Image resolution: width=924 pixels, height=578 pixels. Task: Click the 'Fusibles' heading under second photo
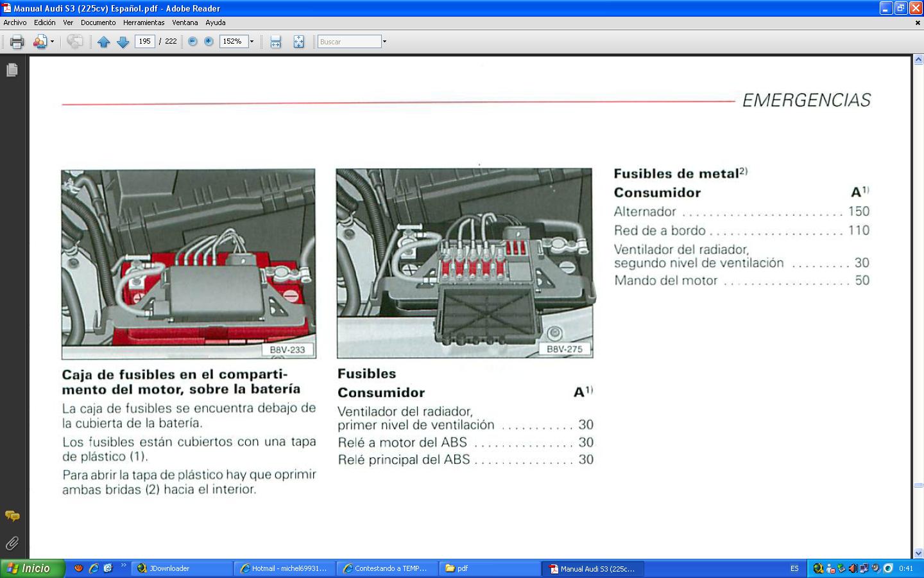tap(367, 374)
